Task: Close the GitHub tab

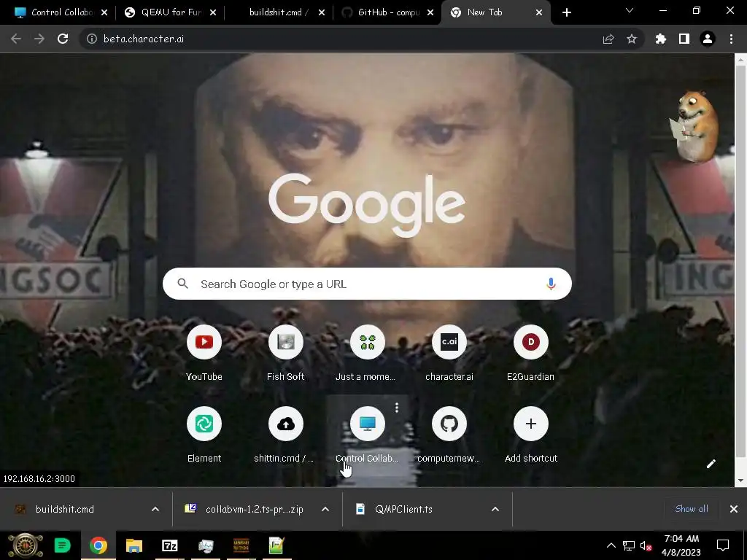Action: click(430, 12)
